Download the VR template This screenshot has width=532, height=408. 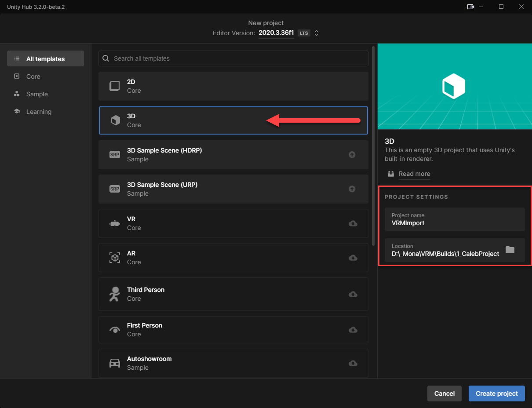click(353, 223)
